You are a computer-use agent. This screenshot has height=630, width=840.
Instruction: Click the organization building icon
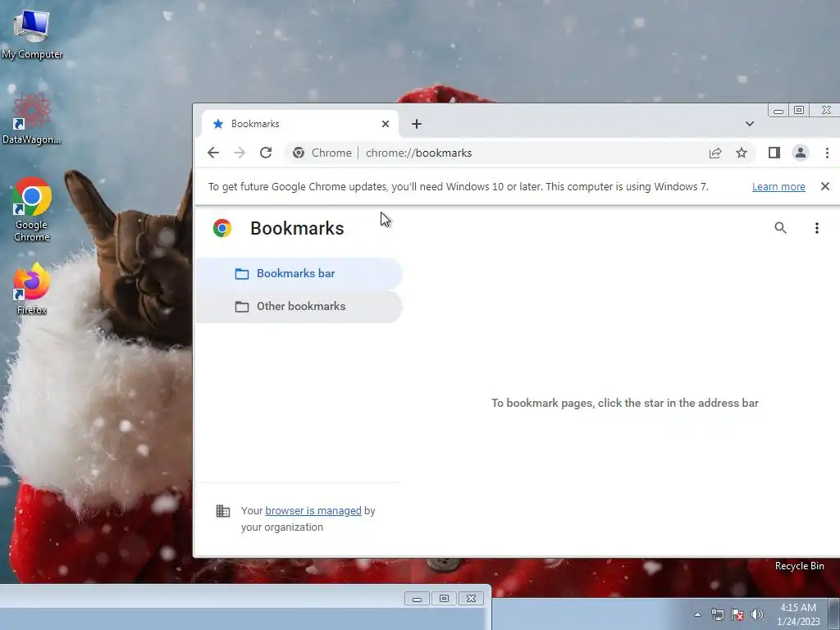(223, 510)
